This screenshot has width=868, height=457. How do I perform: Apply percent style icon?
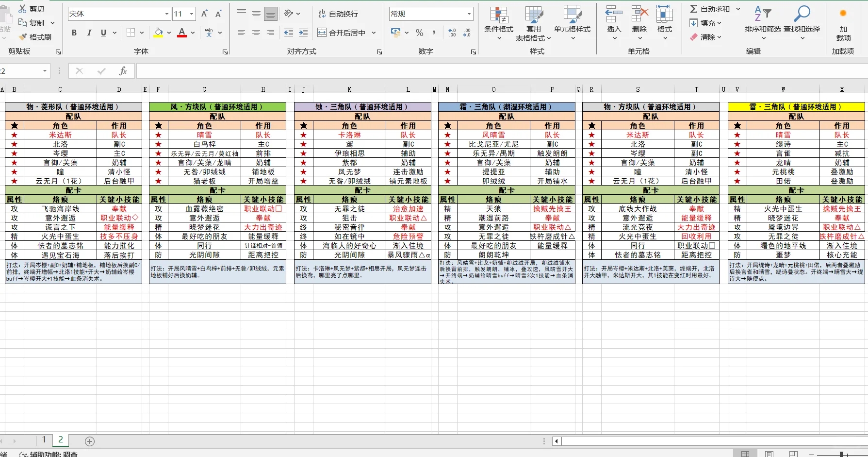tap(420, 33)
